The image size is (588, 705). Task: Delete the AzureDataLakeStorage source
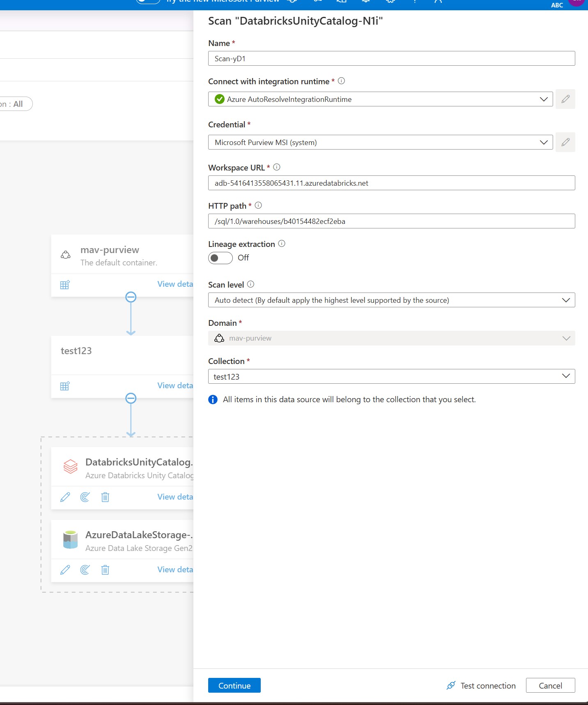105,570
